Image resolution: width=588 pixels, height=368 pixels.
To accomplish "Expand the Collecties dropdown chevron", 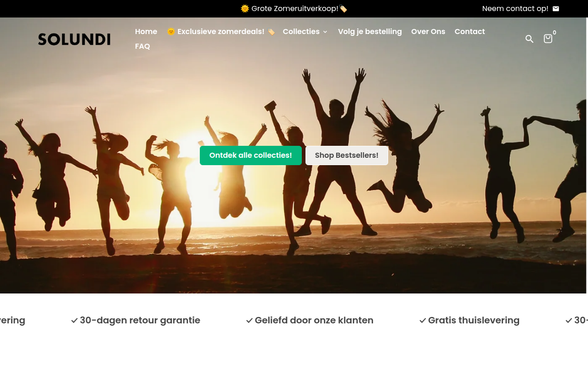I will 325,32.
